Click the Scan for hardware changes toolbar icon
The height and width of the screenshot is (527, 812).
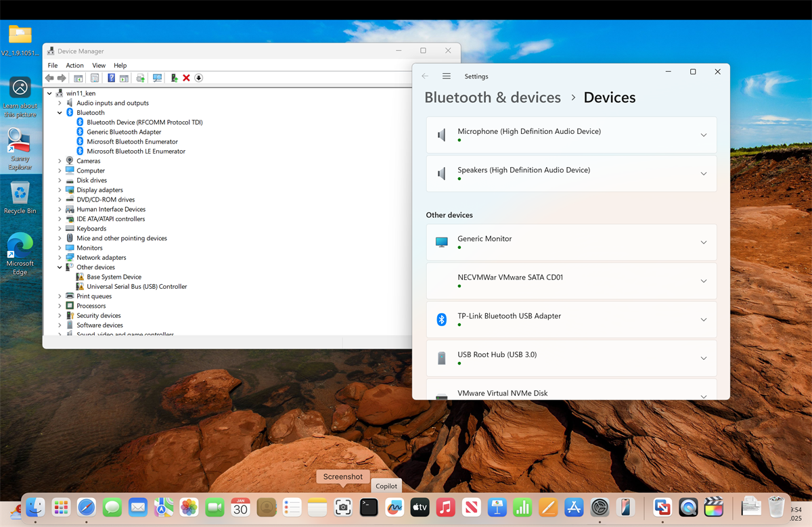[x=157, y=78]
